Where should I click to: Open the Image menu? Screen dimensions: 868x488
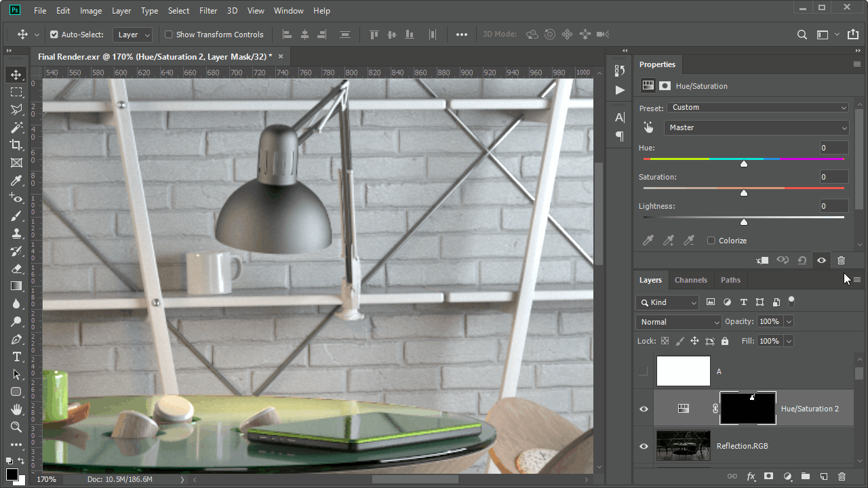[x=91, y=11]
